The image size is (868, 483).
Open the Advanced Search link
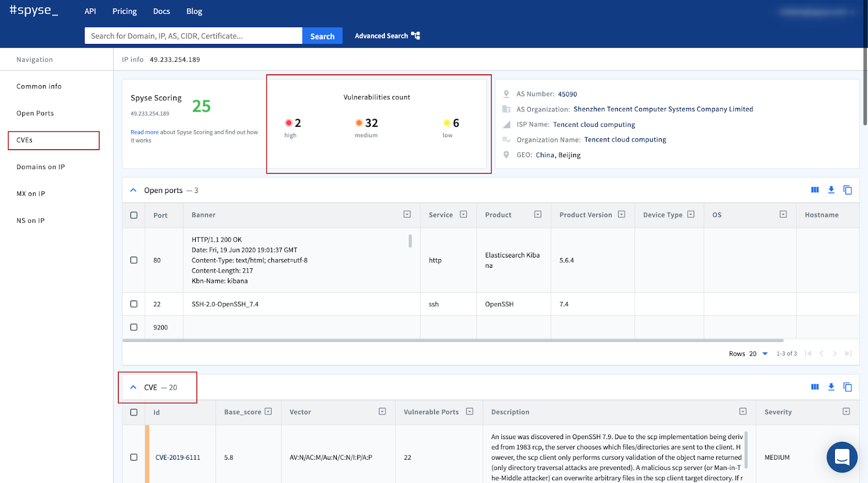coord(381,36)
